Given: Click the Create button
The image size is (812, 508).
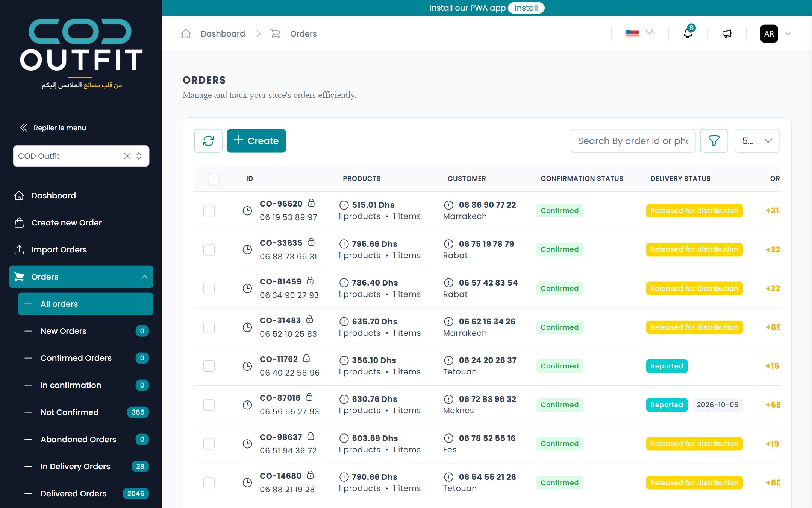Looking at the screenshot, I should click(256, 141).
